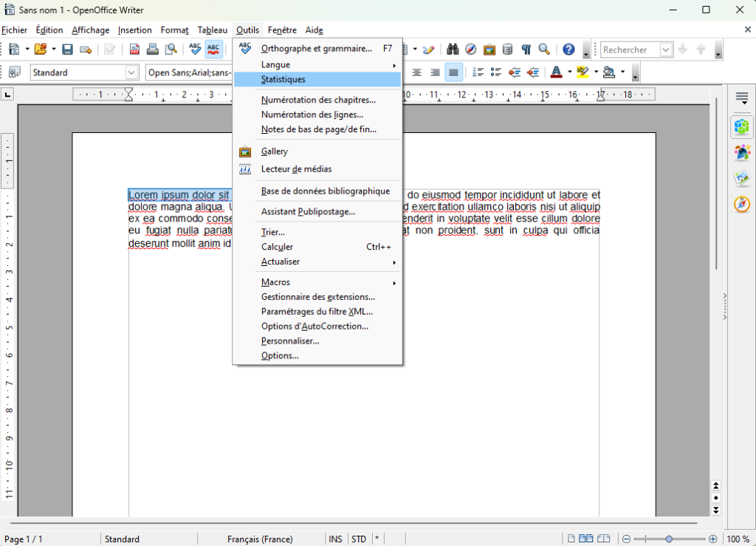Choose Notes de bas de page/de fin

(317, 129)
